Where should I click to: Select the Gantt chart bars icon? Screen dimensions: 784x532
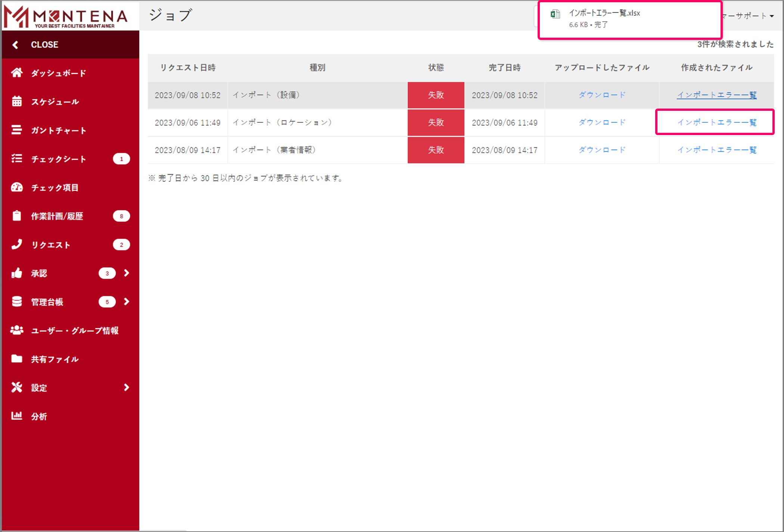pyautogui.click(x=16, y=130)
